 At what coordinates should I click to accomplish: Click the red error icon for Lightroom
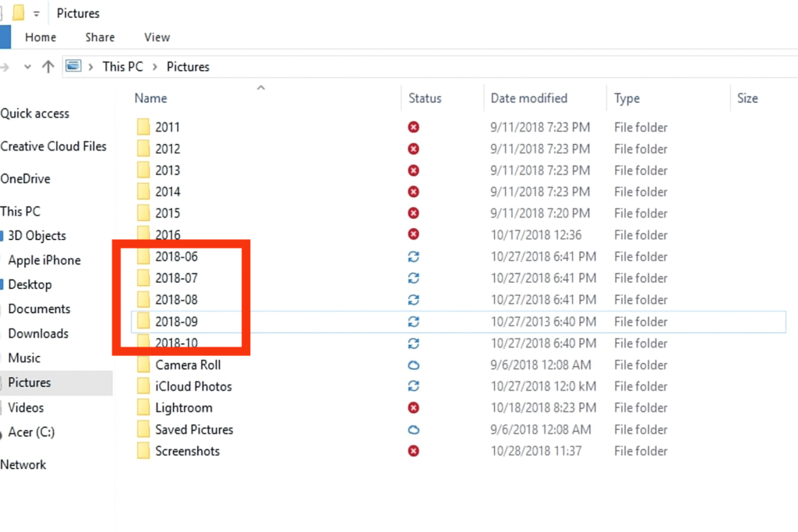tap(414, 407)
